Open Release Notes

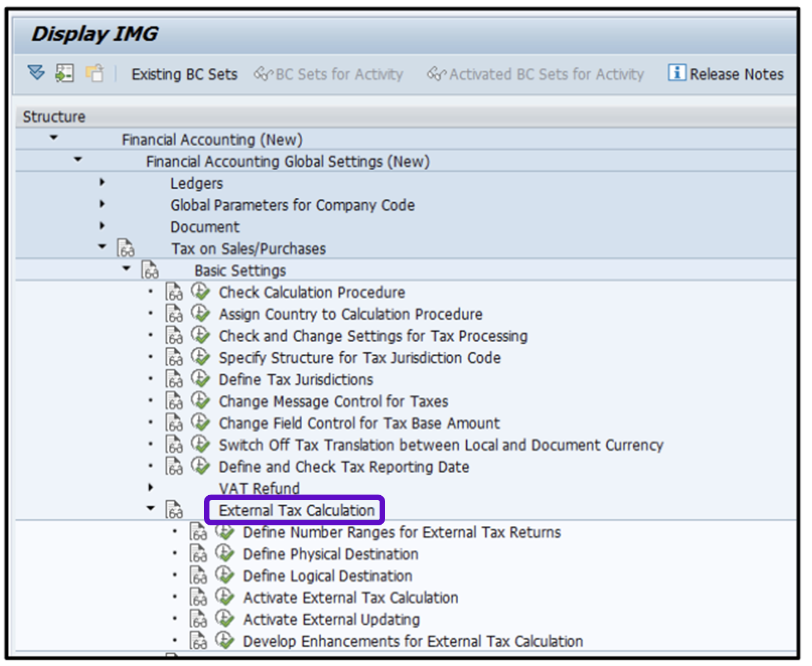tap(736, 74)
